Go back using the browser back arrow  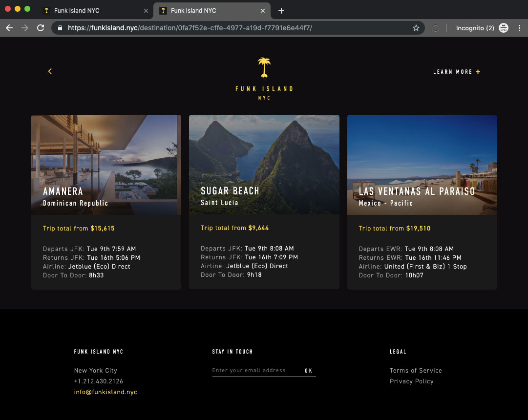point(9,28)
